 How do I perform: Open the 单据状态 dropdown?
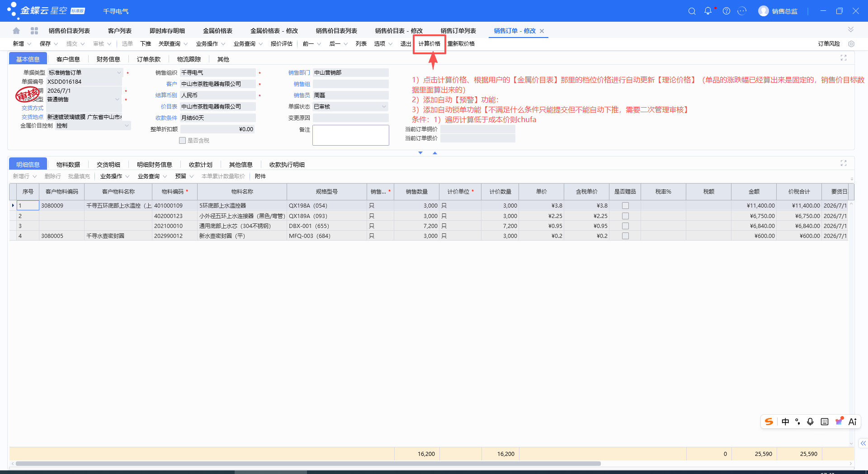384,107
